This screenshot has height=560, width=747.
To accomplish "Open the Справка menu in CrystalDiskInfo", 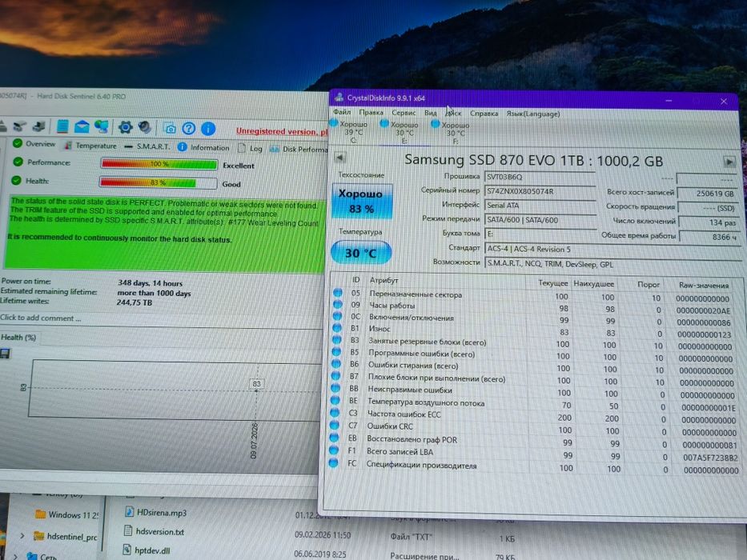I will click(484, 114).
